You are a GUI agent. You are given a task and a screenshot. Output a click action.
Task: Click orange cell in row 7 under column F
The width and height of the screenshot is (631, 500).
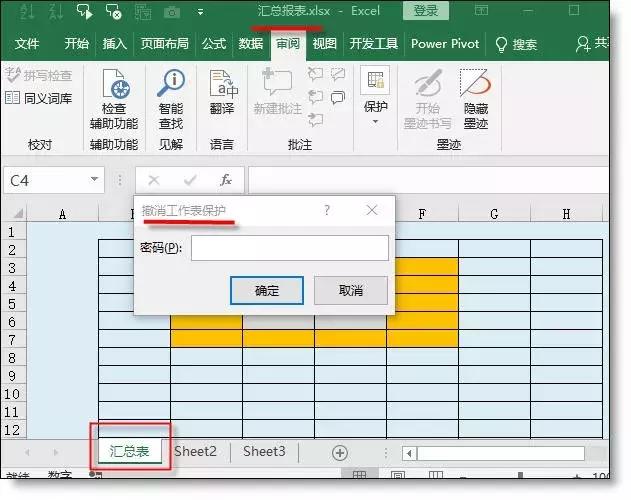(x=422, y=338)
